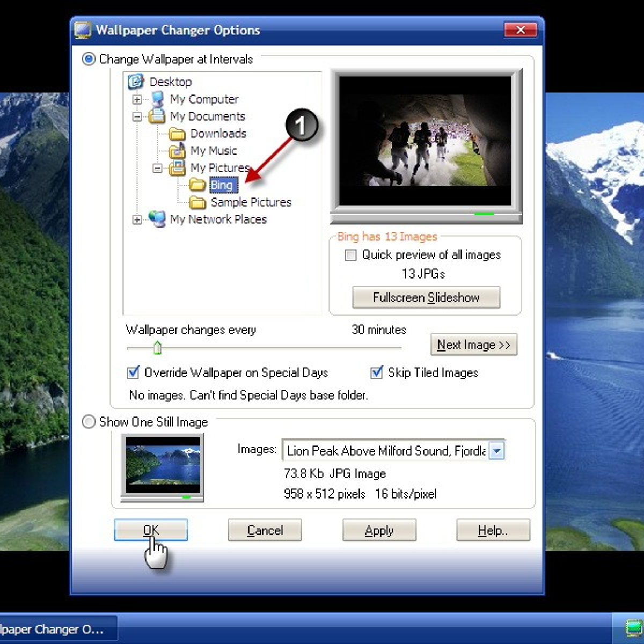Click the Bing folder icon
Image resolution: width=644 pixels, height=644 pixels.
pos(197,185)
